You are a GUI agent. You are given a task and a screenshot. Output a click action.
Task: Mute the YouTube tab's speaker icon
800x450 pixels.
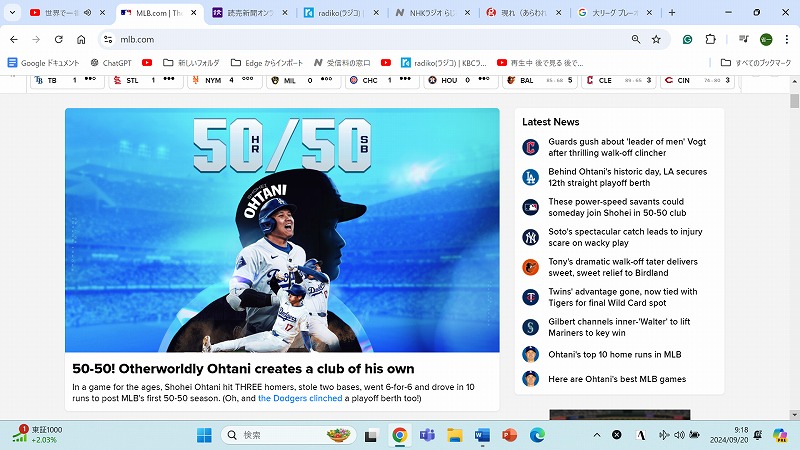pos(87,13)
